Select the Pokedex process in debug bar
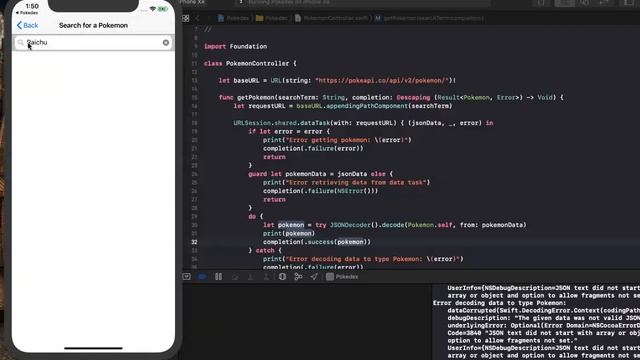 [342, 277]
